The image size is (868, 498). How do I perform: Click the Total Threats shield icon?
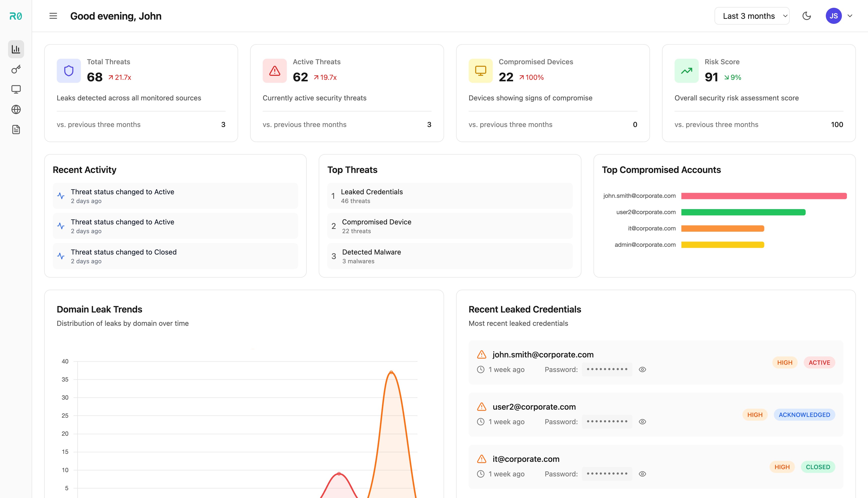coord(69,71)
